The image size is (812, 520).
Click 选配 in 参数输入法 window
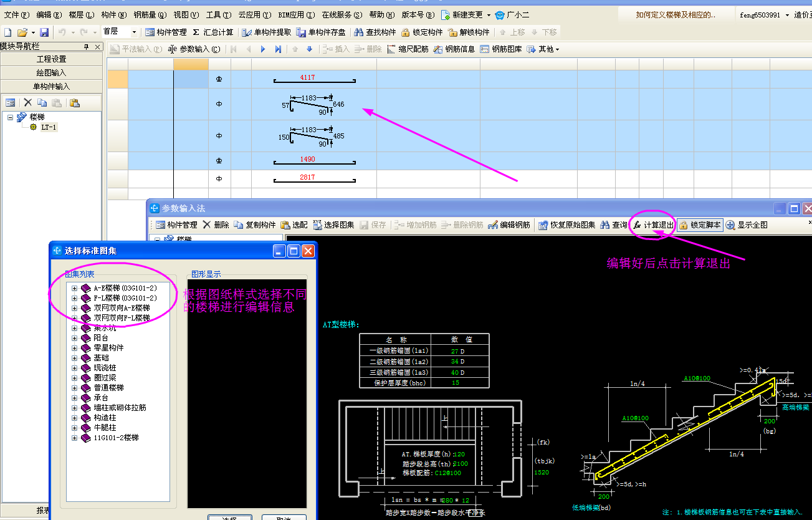pyautogui.click(x=294, y=225)
